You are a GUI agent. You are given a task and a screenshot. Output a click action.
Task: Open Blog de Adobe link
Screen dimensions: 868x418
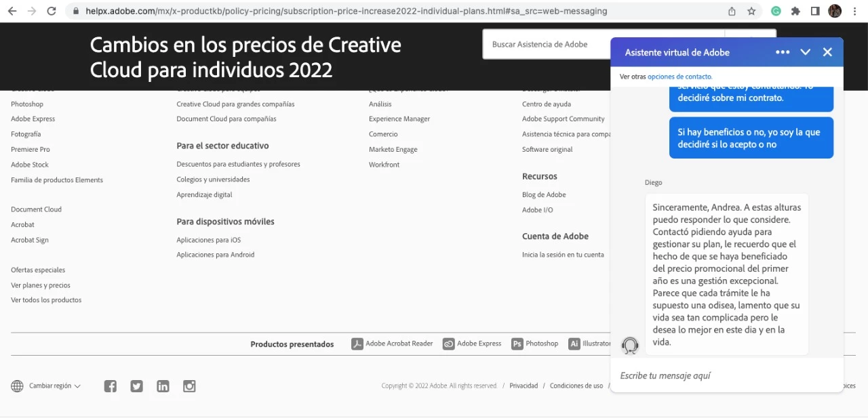click(x=544, y=194)
